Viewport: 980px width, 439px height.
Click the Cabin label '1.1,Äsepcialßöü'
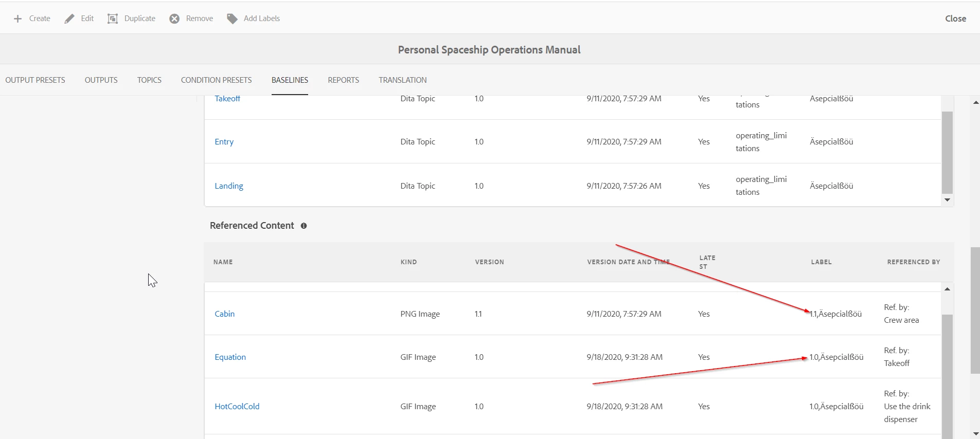[x=835, y=314]
